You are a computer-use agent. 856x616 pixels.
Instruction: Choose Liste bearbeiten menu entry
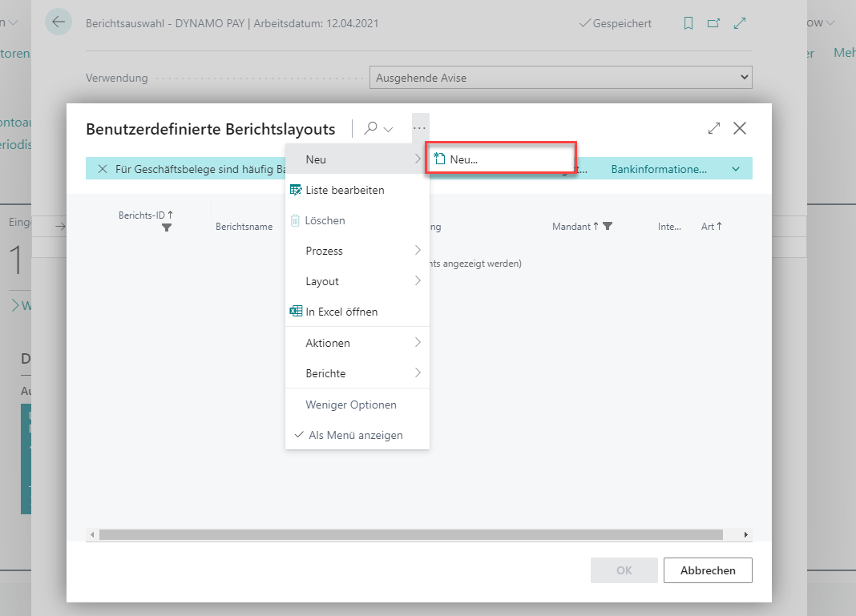click(345, 190)
